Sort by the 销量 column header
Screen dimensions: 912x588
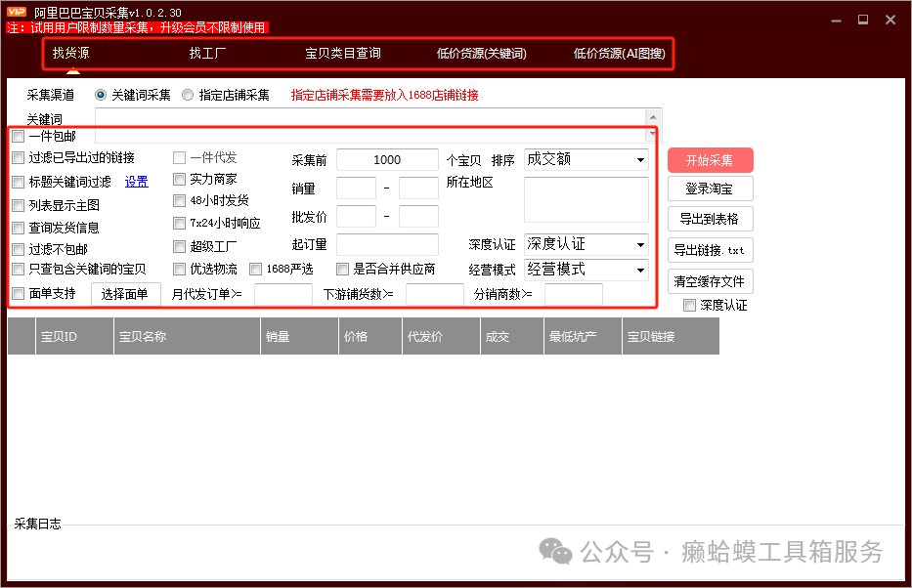(x=299, y=336)
